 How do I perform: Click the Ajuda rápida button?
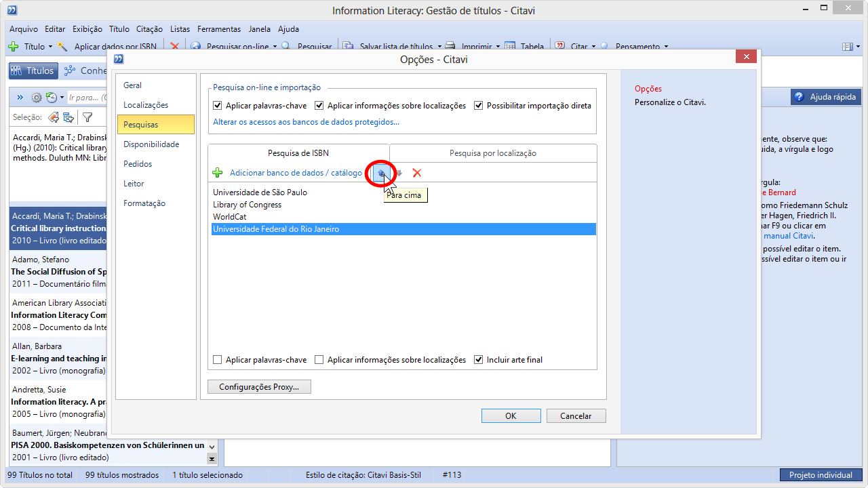click(x=826, y=97)
